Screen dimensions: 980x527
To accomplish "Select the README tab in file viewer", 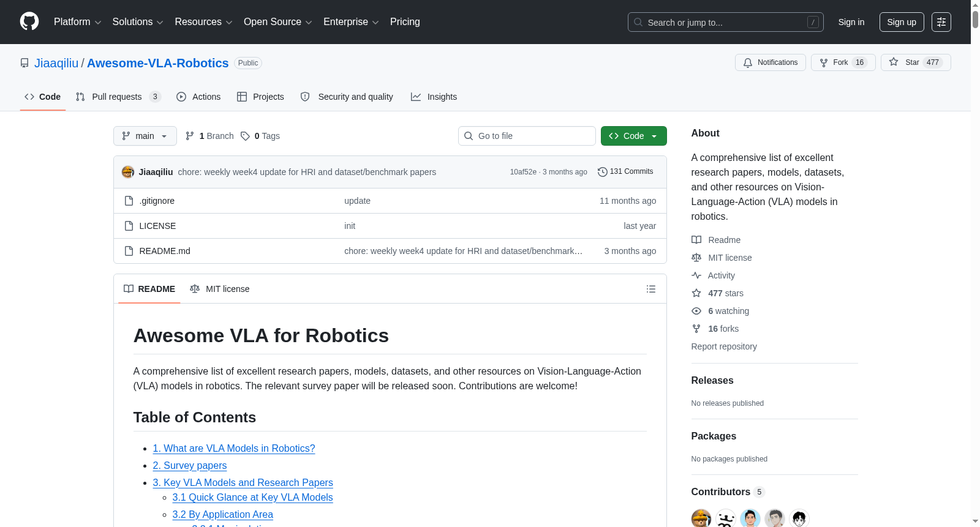I will (x=149, y=289).
